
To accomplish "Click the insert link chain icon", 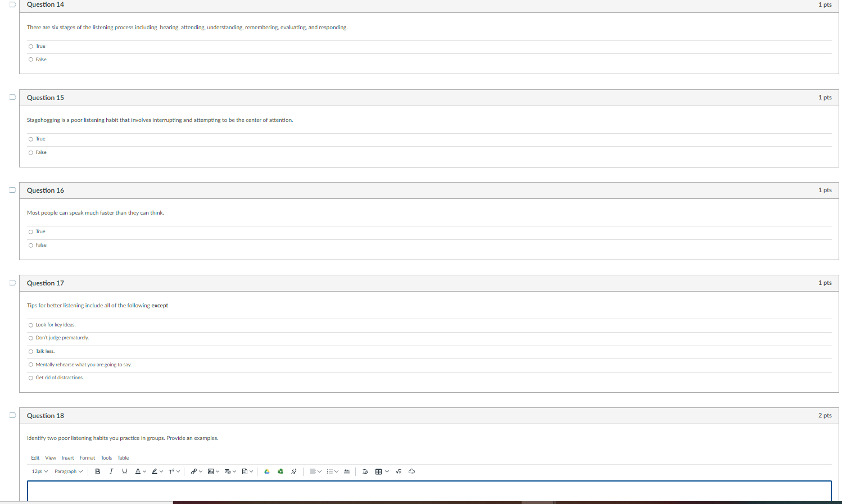I will pyautogui.click(x=193, y=471).
